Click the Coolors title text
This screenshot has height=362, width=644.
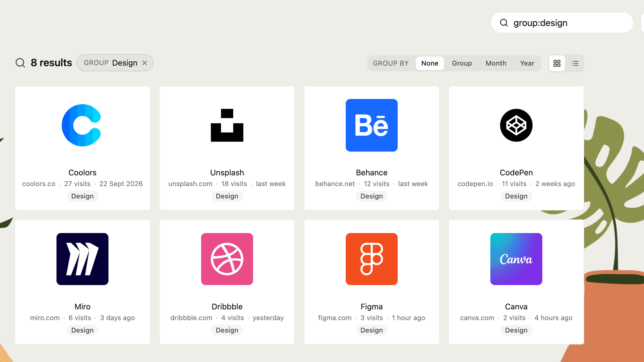82,173
